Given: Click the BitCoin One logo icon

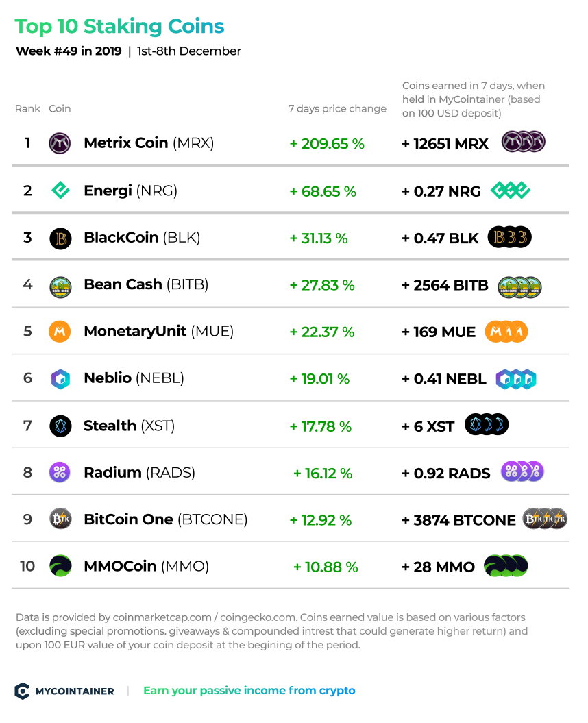Looking at the screenshot, I should click(x=60, y=519).
